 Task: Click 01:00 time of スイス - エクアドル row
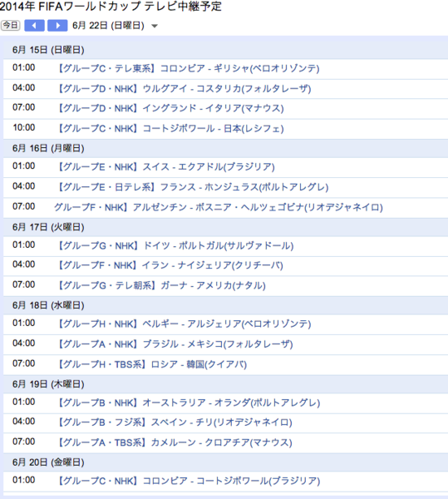(24, 166)
